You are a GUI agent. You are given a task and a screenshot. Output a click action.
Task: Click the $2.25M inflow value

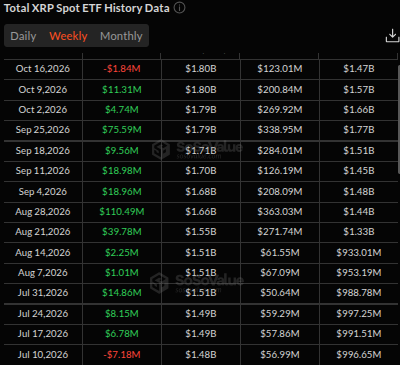tap(122, 253)
